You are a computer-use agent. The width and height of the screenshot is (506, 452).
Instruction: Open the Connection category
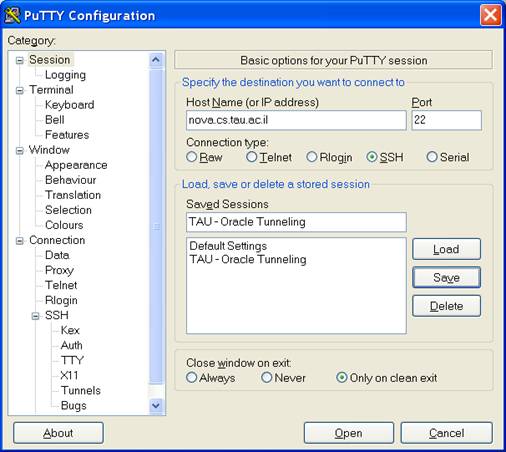tap(57, 240)
